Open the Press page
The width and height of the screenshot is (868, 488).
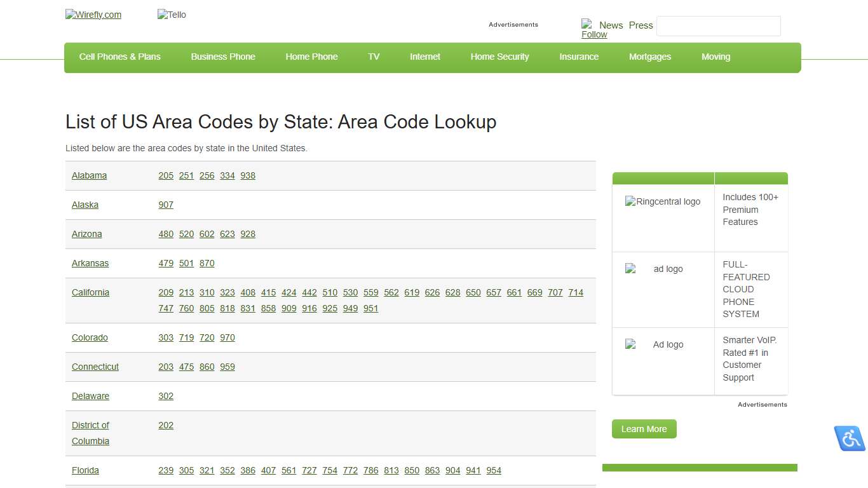point(641,25)
